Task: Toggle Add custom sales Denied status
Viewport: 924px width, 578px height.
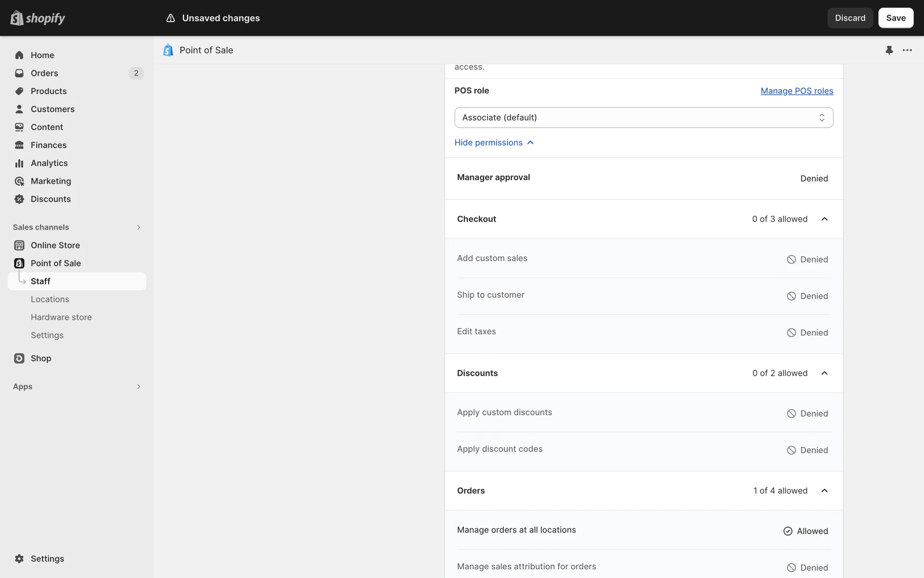Action: [x=807, y=260]
